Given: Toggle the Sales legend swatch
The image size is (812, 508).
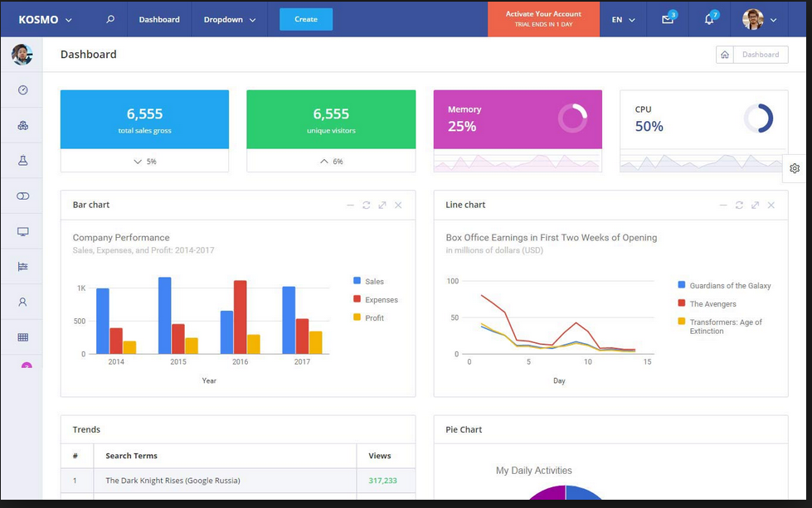Looking at the screenshot, I should tap(357, 280).
